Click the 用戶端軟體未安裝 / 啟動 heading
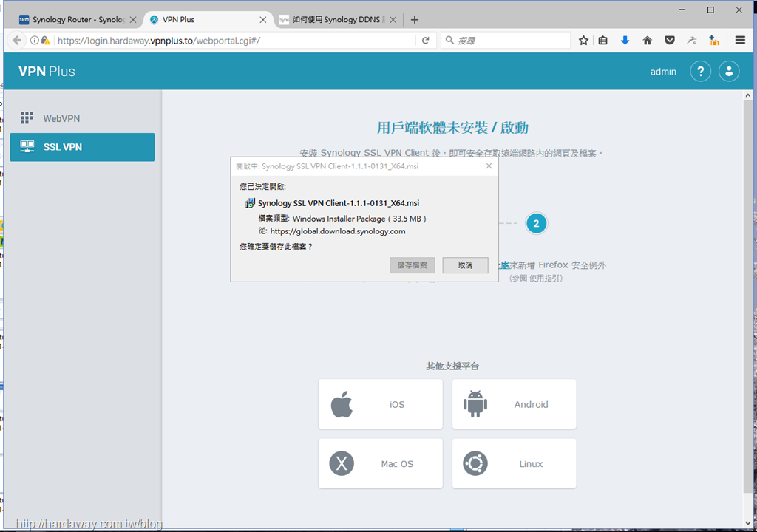Image resolution: width=757 pixels, height=532 pixels. coord(452,128)
